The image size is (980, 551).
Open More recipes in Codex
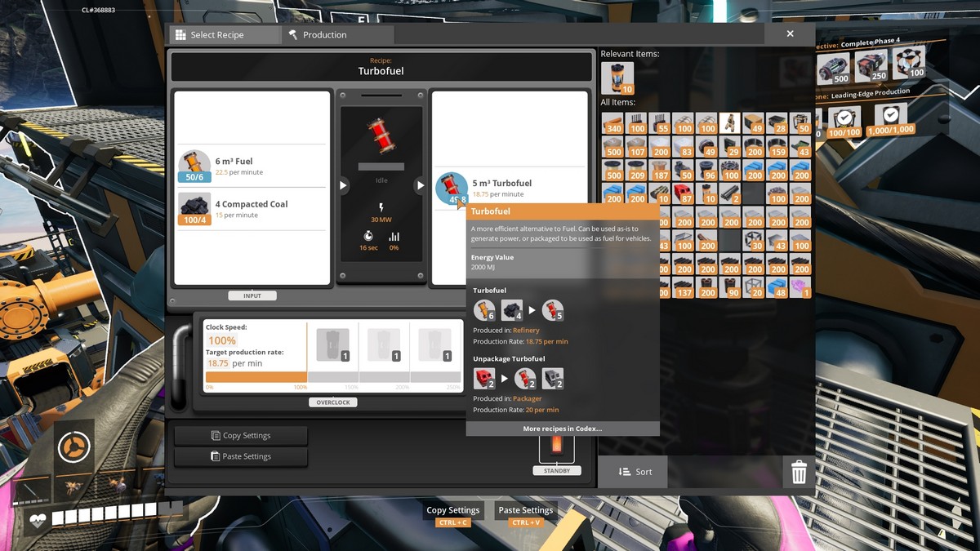[x=562, y=428]
